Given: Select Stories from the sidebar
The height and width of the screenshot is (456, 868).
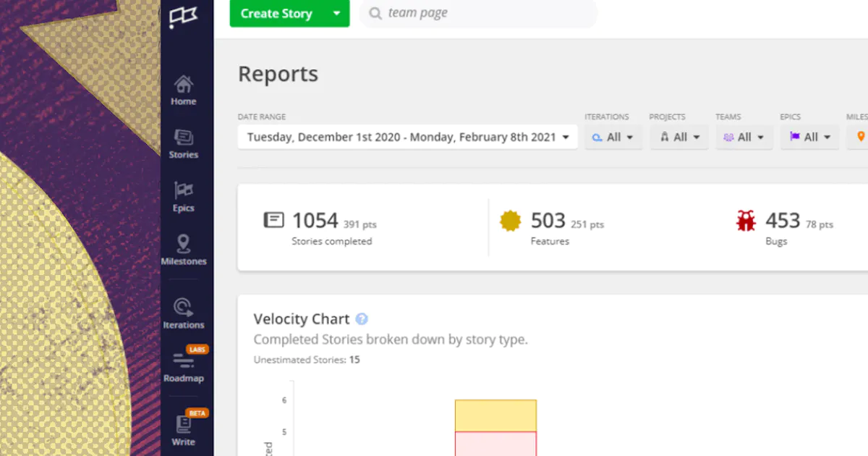Looking at the screenshot, I should click(x=183, y=141).
